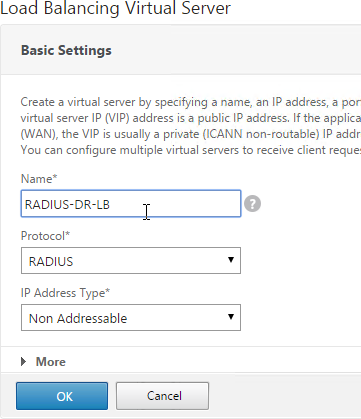Click the More label text
Screen dimensions: 361x419
pyautogui.click(x=51, y=362)
